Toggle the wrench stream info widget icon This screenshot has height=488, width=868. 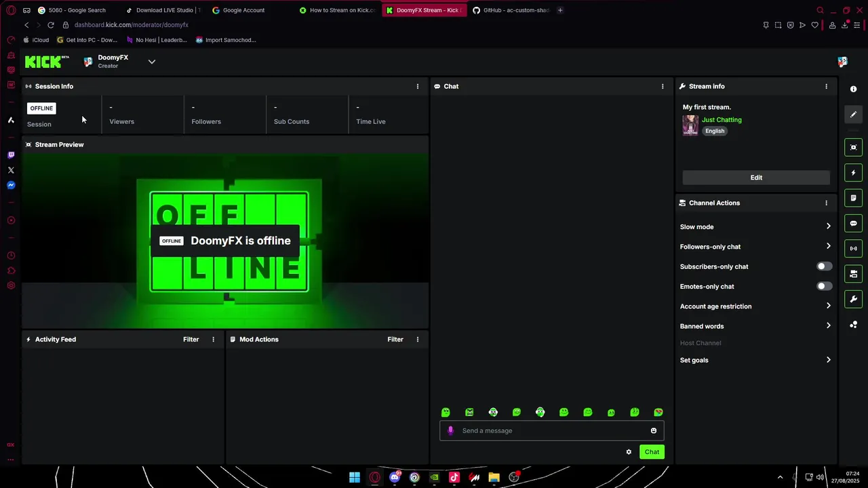click(x=854, y=299)
